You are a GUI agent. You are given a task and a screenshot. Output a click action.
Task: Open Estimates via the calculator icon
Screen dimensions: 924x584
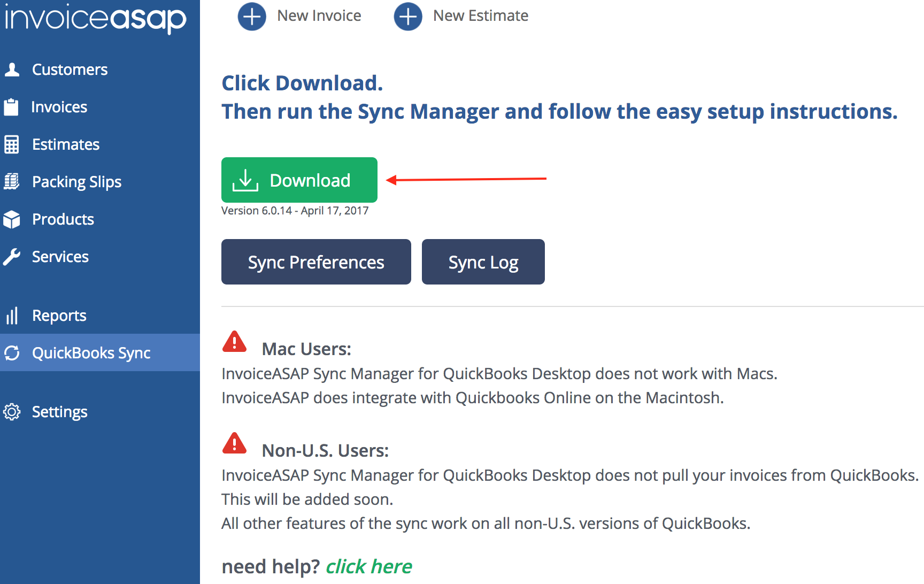click(12, 144)
